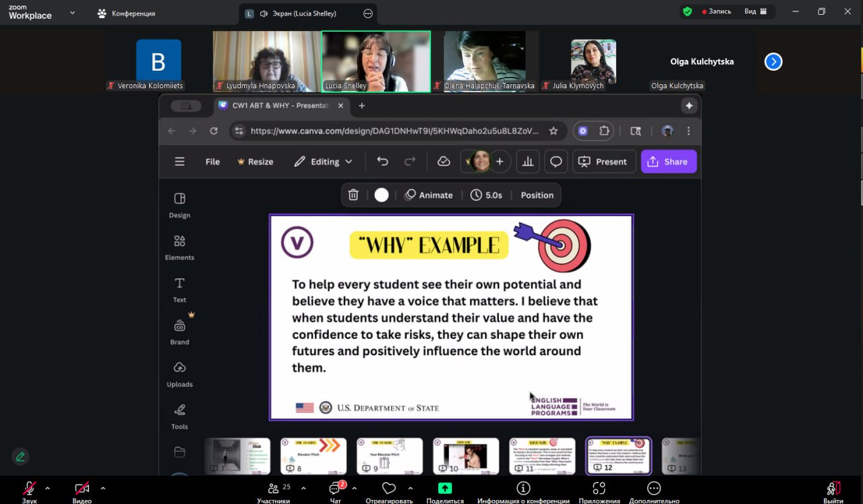The image size is (863, 504).
Task: Open the Text tool in Canva sidebar
Action: [x=179, y=289]
